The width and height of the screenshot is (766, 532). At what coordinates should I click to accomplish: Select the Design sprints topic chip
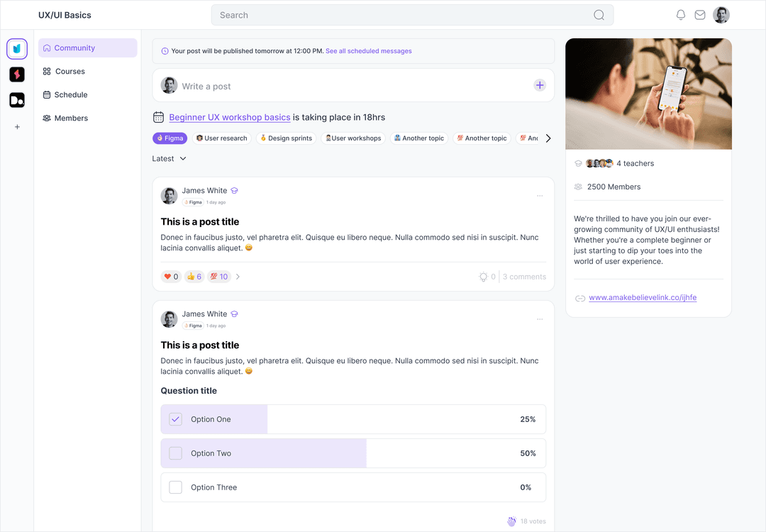[287, 138]
